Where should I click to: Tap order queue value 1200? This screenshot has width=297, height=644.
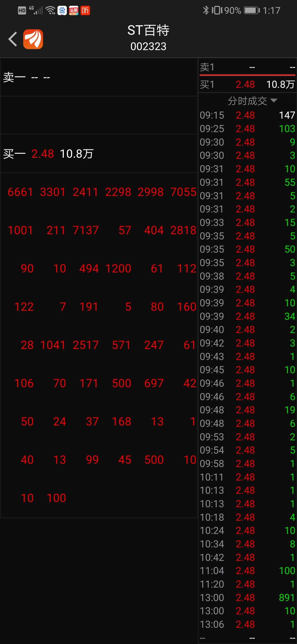(x=118, y=268)
